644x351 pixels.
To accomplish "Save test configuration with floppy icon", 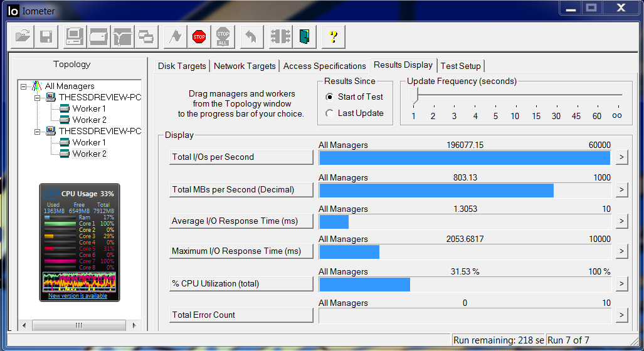I will click(x=46, y=37).
